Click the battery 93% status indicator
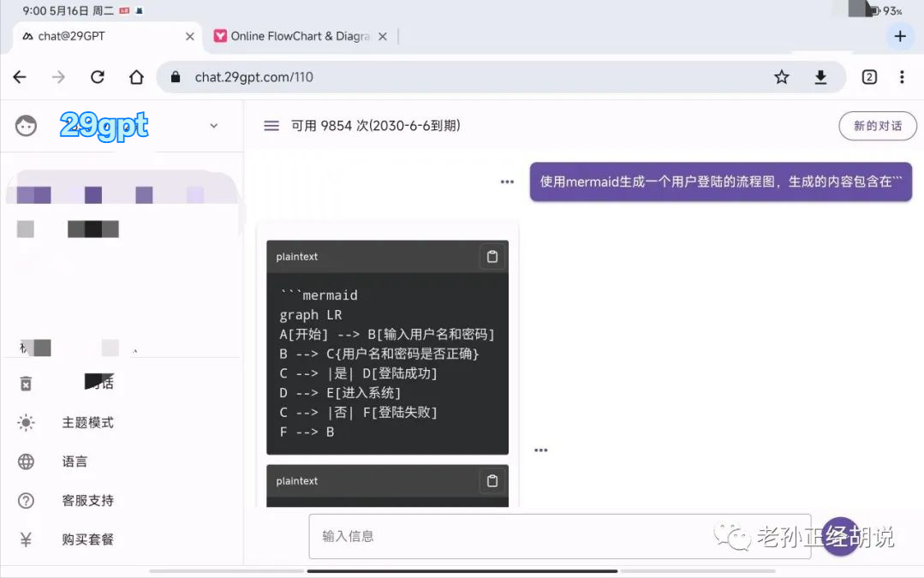This screenshot has height=578, width=924. [x=885, y=10]
